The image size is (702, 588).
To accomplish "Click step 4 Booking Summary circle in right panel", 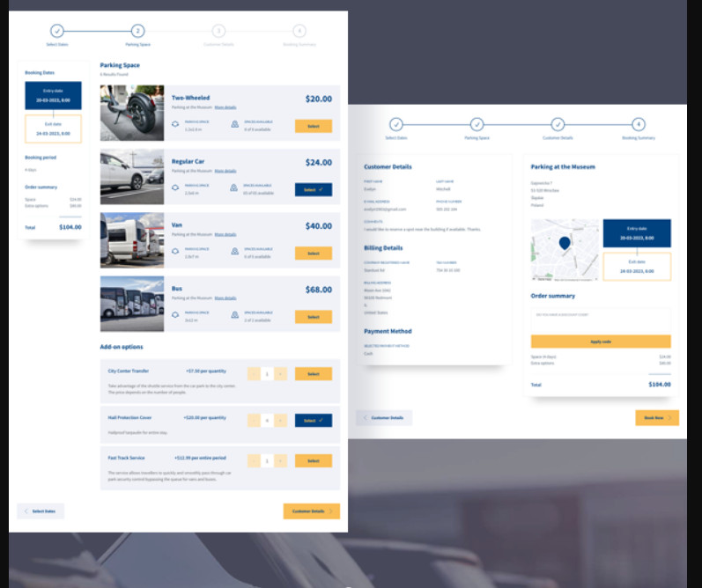I will [x=639, y=124].
